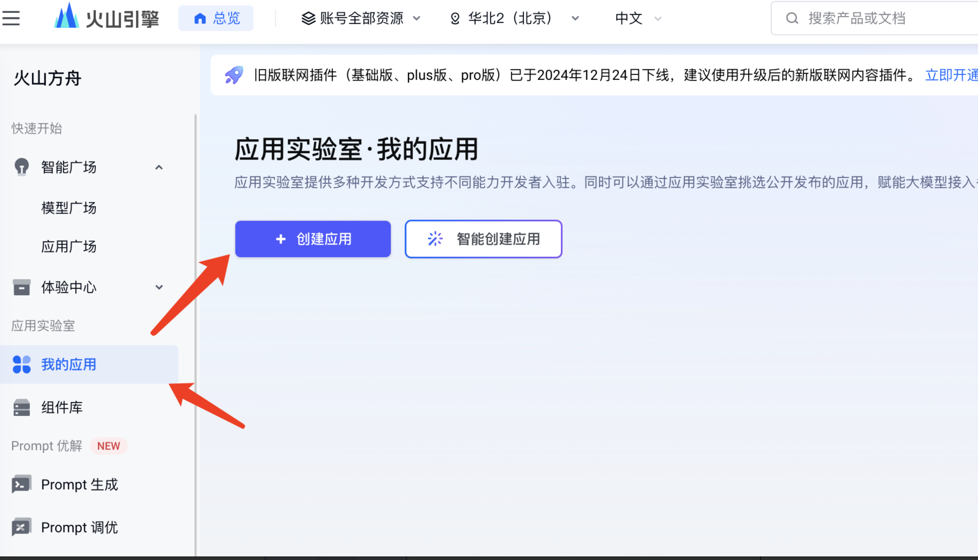Click the Volcano Engine logo
Image resolution: width=978 pixels, height=560 pixels.
point(106,17)
